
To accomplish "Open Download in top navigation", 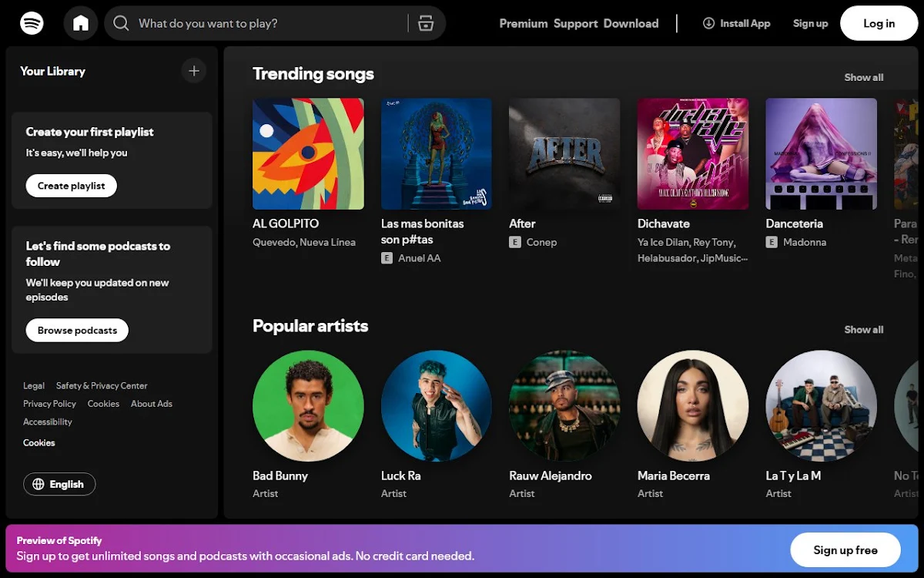I will [x=631, y=23].
